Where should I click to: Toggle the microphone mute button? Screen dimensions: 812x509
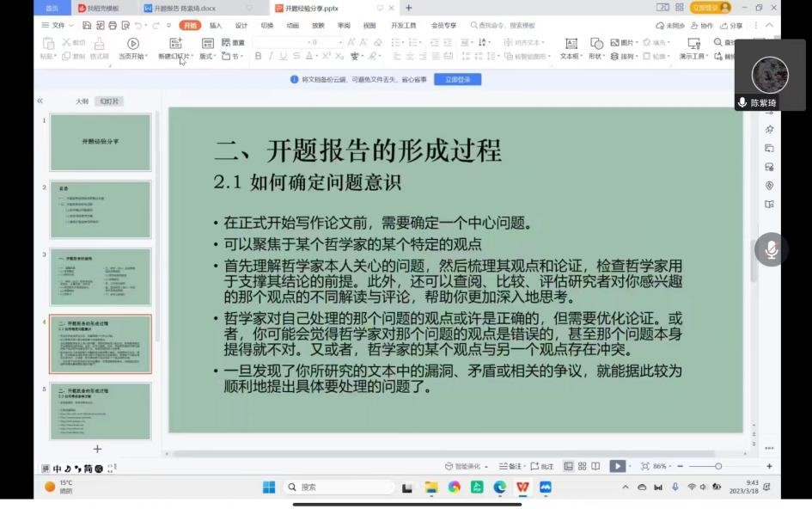tap(771, 249)
